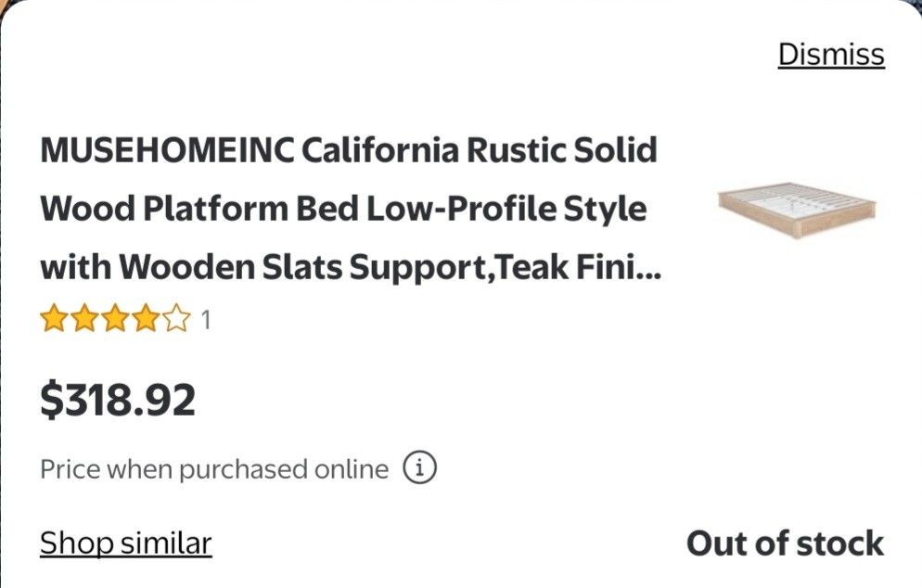Dismiss the product card
This screenshot has width=922, height=588.
(x=830, y=55)
